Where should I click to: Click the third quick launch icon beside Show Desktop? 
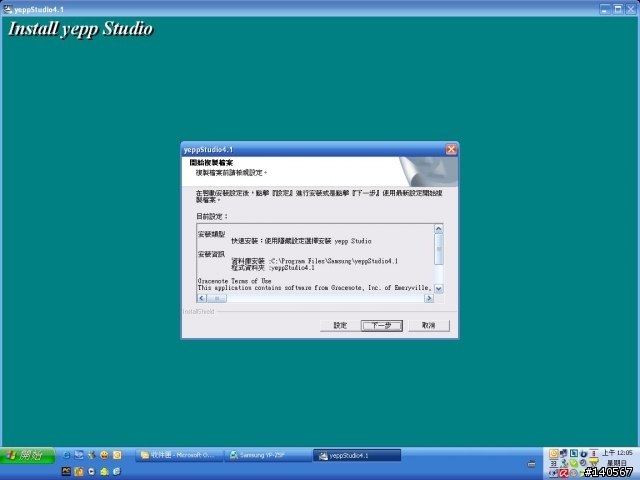(91, 455)
